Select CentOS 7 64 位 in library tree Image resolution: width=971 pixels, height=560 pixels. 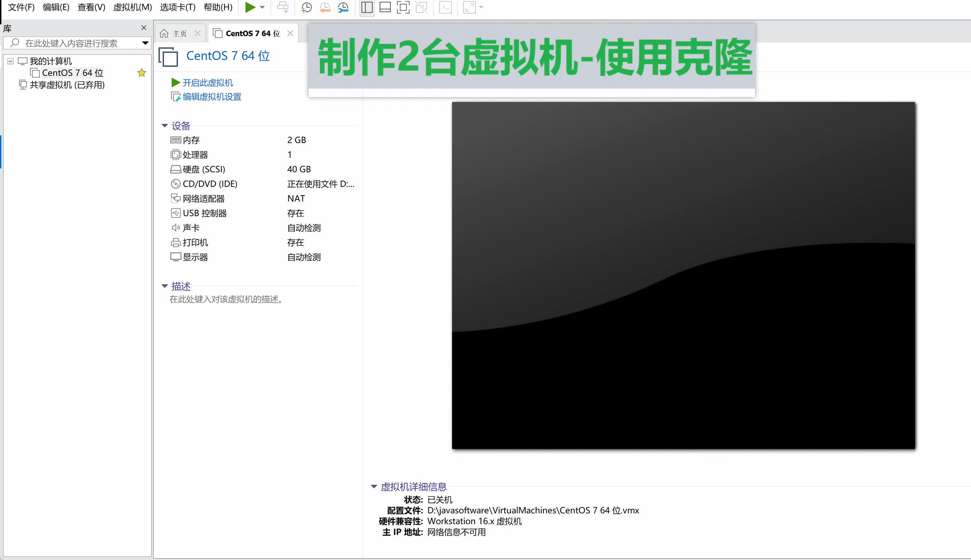(72, 73)
